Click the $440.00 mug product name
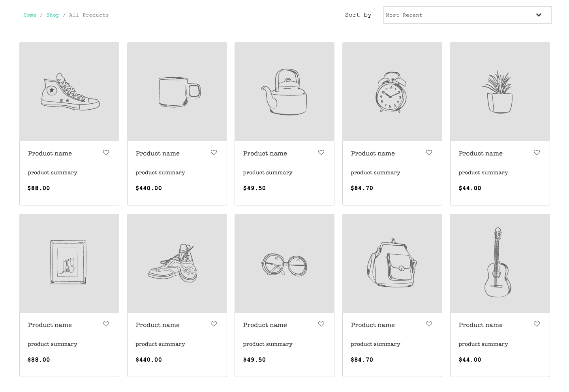This screenshot has width=569, height=392. click(x=158, y=153)
